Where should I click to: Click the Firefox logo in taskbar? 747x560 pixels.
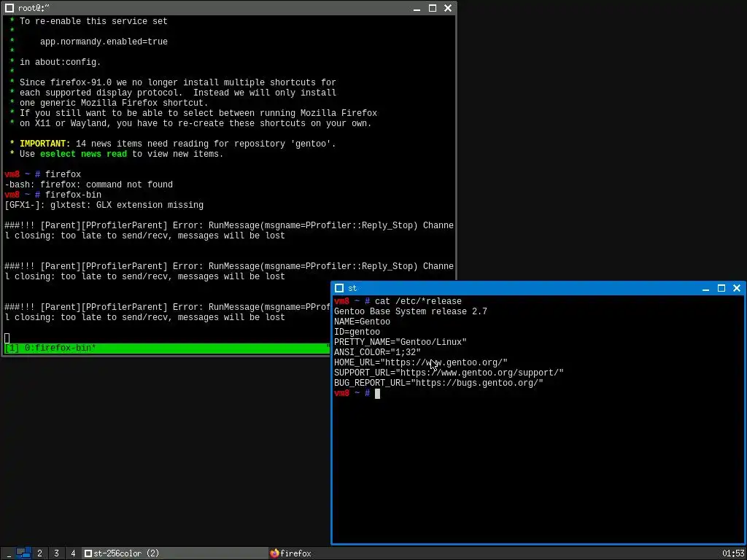274,553
